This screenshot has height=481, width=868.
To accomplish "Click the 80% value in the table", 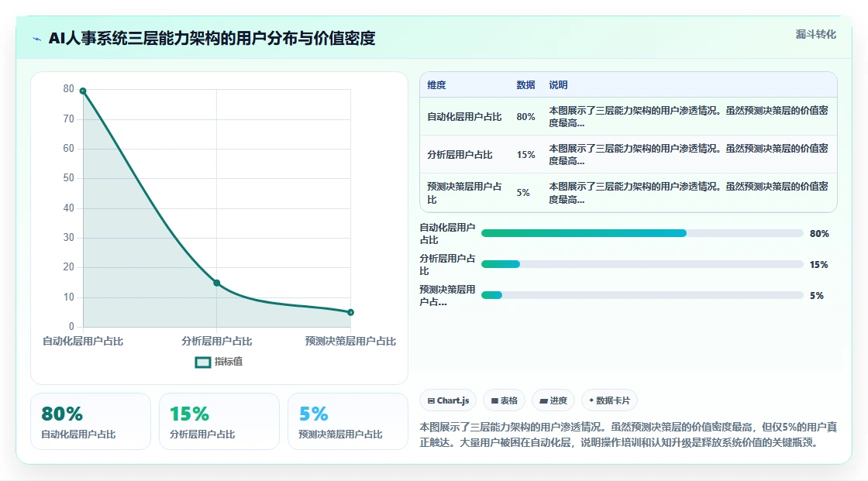I will 526,117.
